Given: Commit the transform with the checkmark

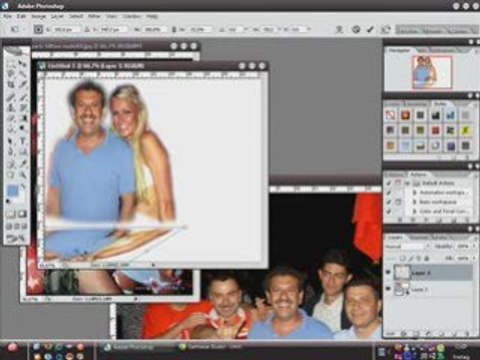Looking at the screenshot, I should coord(370,29).
